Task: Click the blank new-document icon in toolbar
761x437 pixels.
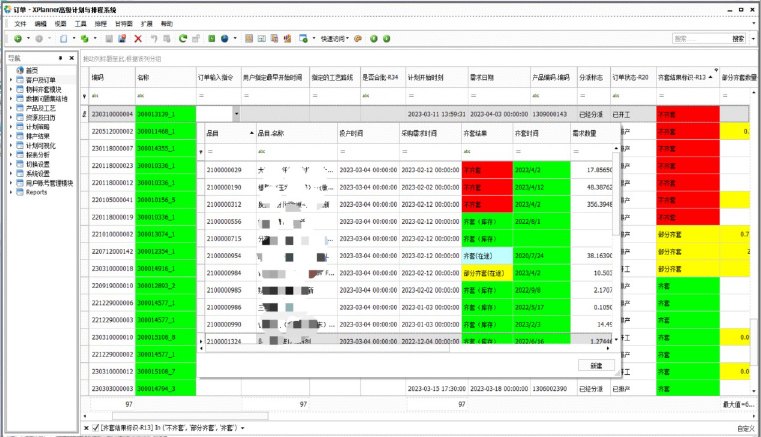Action: (64, 39)
